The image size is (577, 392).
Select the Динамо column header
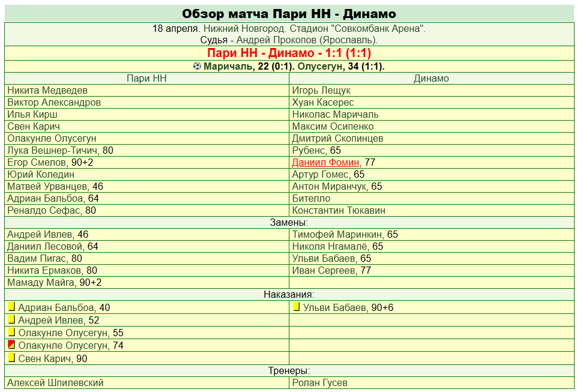point(431,79)
